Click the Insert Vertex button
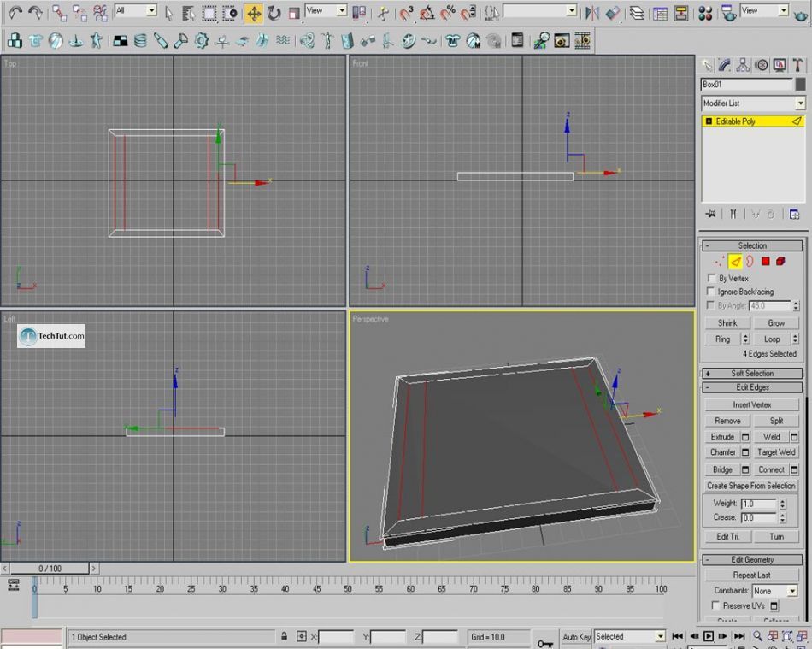 [x=751, y=404]
